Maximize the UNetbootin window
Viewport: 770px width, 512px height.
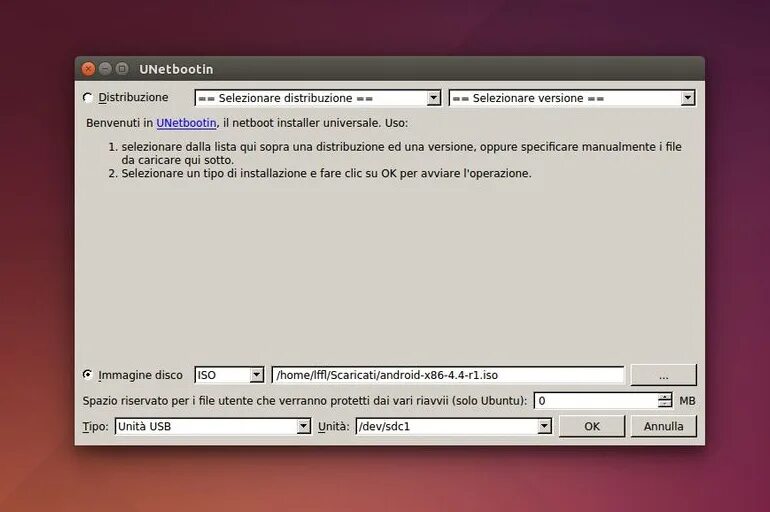(122, 69)
